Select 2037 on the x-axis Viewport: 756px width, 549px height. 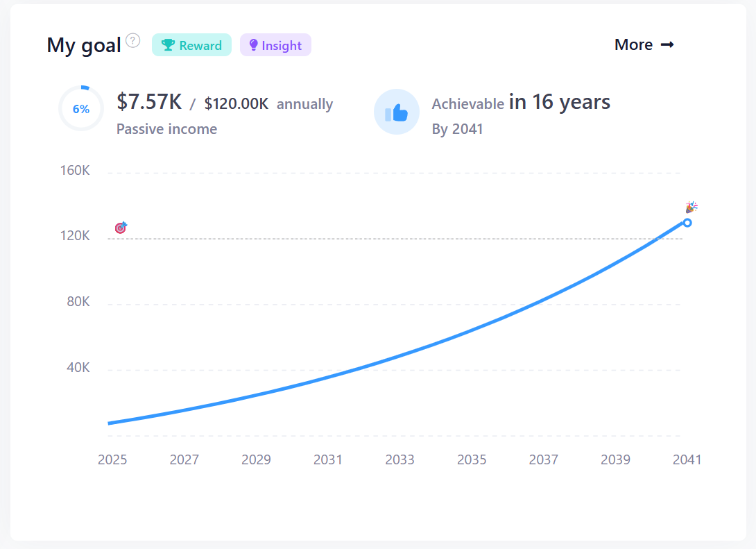click(x=543, y=459)
